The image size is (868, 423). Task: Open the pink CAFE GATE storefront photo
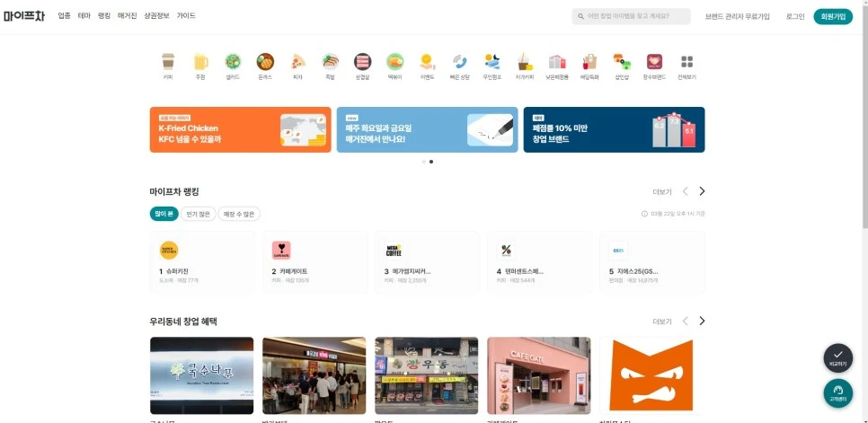tap(538, 375)
